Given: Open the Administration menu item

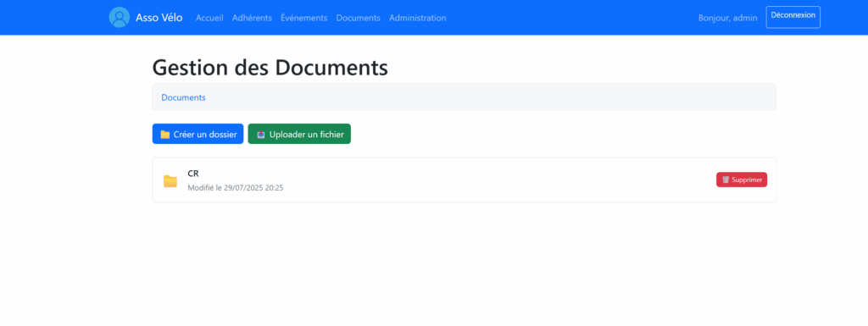Looking at the screenshot, I should click(417, 18).
